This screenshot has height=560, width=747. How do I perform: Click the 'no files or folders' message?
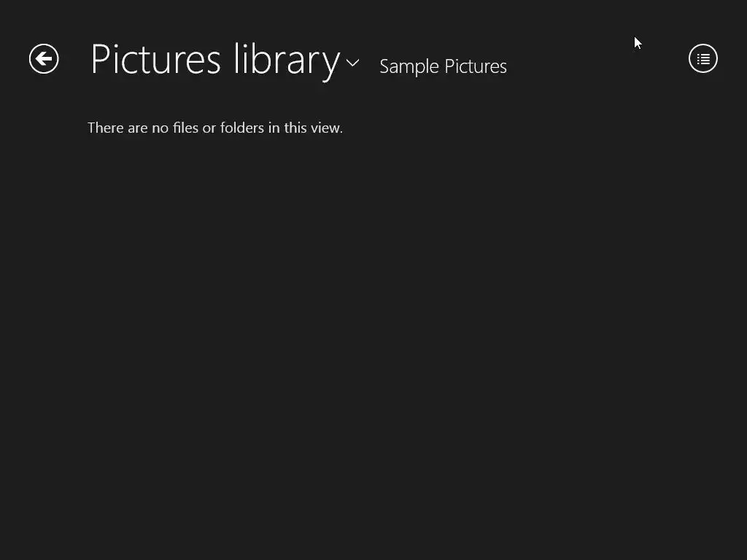click(x=215, y=128)
